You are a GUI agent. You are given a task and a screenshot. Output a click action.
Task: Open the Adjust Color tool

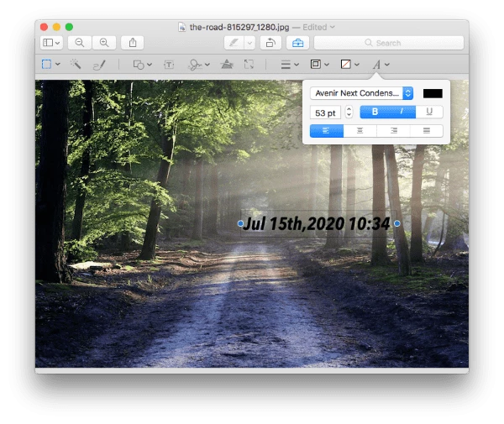click(x=227, y=65)
